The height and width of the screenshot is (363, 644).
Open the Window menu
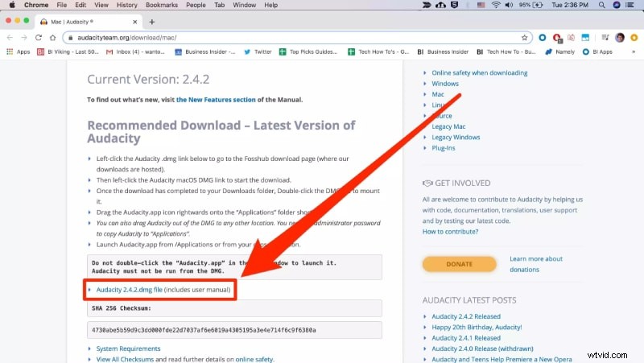pyautogui.click(x=245, y=5)
